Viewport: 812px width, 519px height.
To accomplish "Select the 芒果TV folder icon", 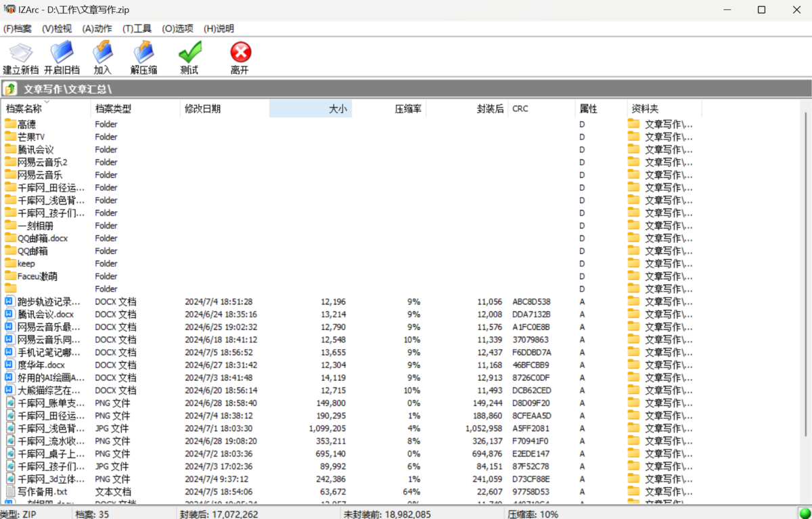I will [x=10, y=137].
